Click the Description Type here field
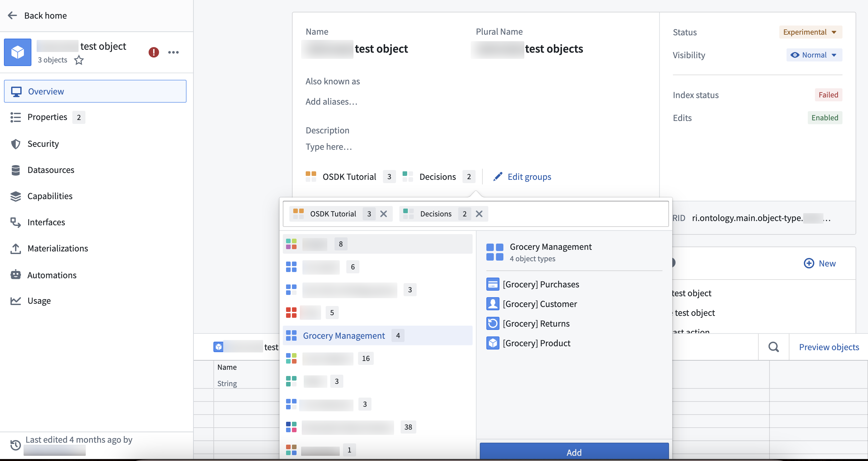 329,146
